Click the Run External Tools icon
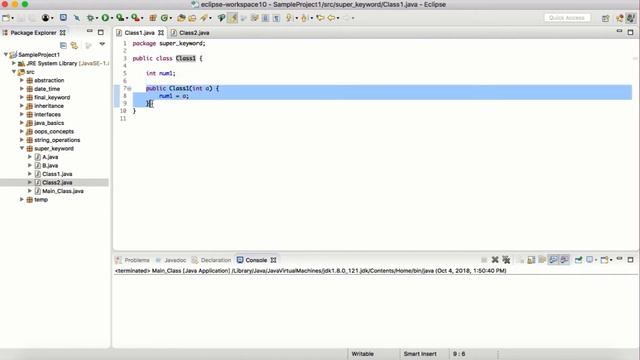Viewport: 640px width, 360px height. (135, 18)
